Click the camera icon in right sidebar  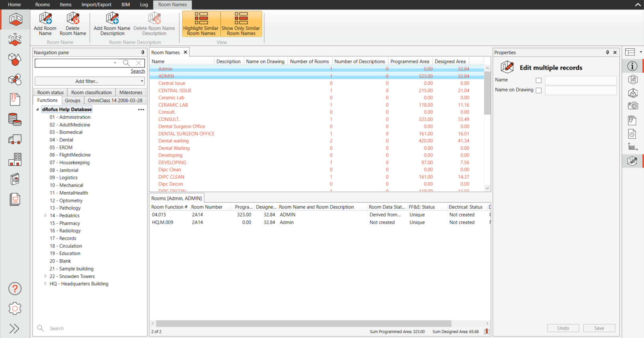point(632,106)
